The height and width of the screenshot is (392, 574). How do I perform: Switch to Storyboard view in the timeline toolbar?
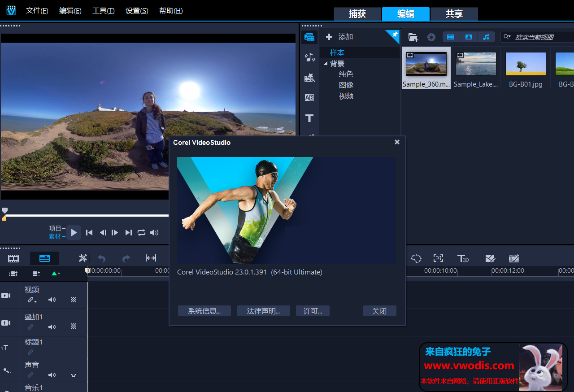tap(13, 258)
